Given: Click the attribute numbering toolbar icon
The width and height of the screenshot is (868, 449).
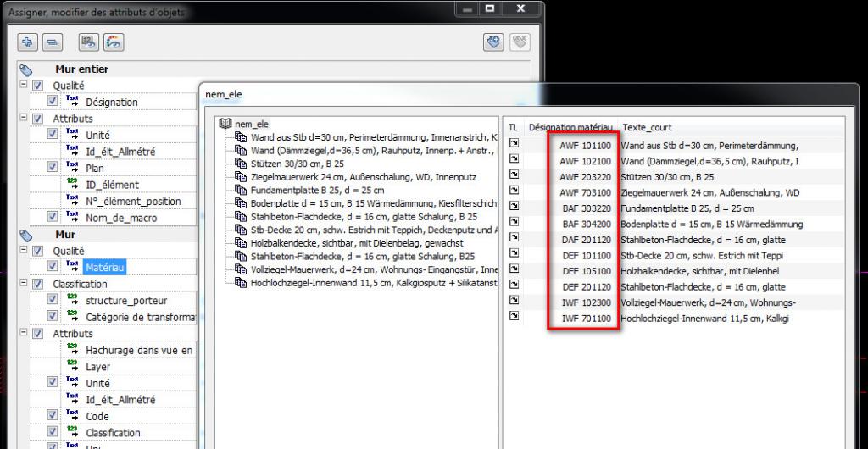Looking at the screenshot, I should point(88,42).
